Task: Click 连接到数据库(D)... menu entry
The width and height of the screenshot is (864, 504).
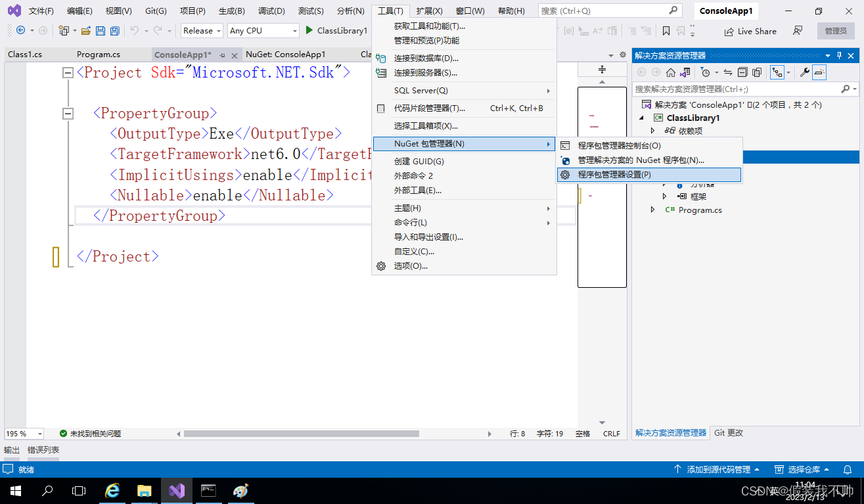Action: (464, 58)
